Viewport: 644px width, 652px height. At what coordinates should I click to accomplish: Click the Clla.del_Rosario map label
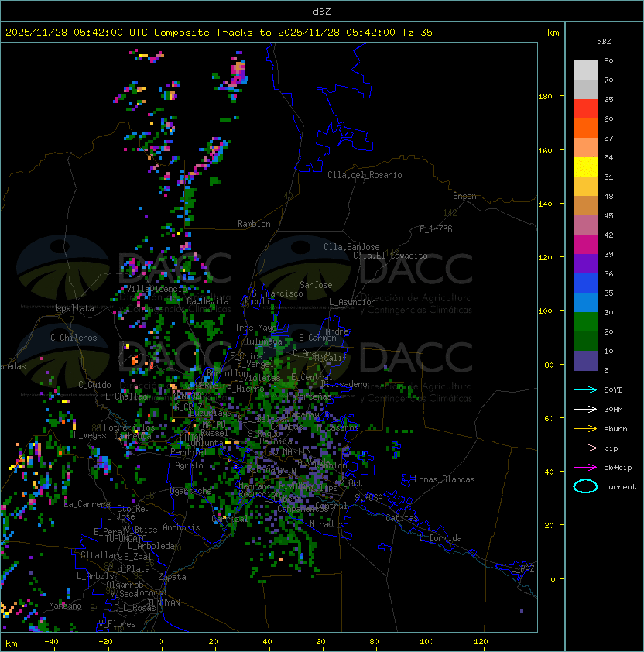click(365, 175)
